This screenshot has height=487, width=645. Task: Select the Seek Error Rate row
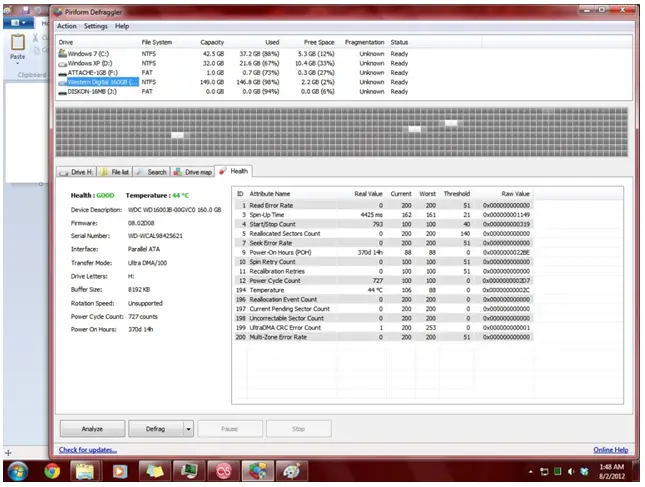383,243
